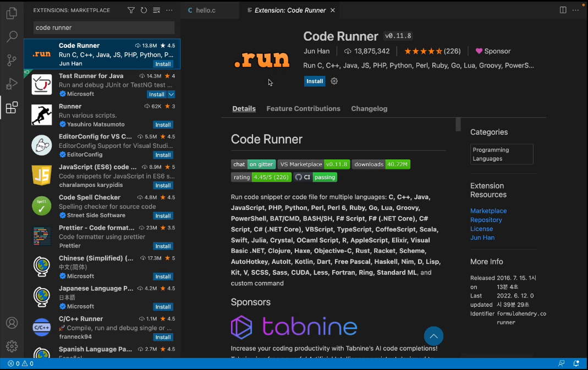
Task: Install Code Runner from list entry
Action: (x=163, y=64)
